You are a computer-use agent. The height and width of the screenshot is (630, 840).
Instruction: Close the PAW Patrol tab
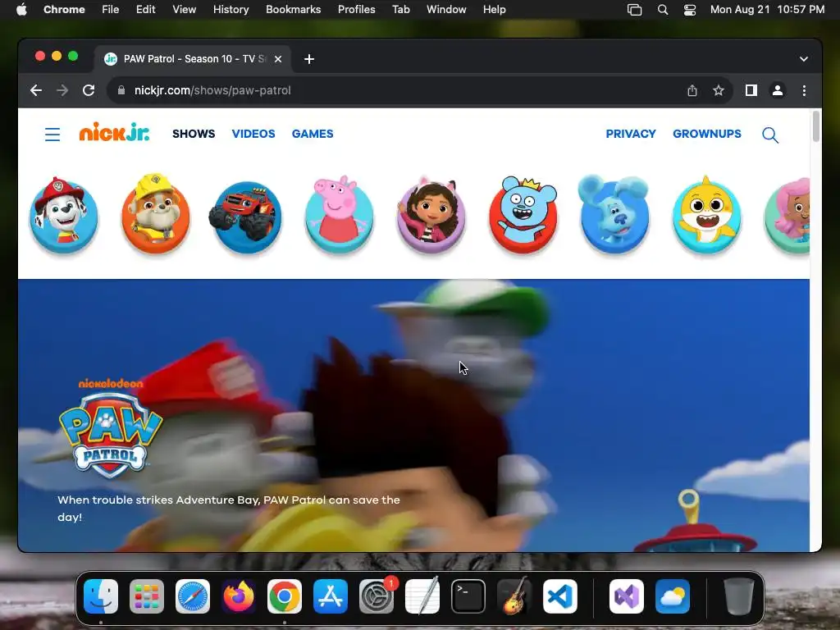(278, 59)
